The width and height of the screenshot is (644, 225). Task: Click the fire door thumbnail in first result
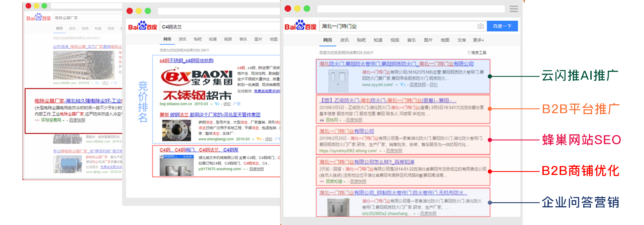[338, 80]
